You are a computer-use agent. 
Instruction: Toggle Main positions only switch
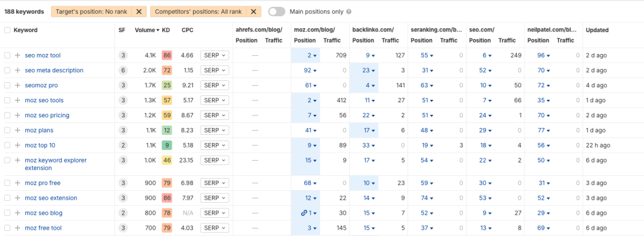[x=277, y=11]
